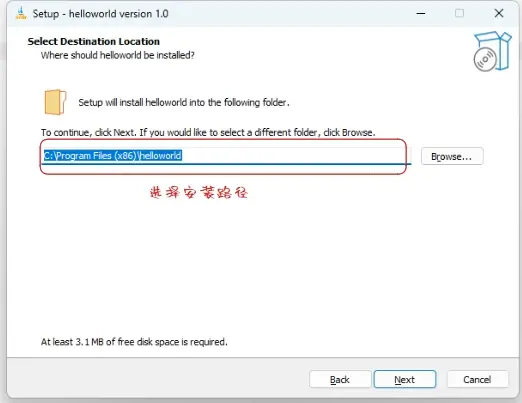Image resolution: width=522 pixels, height=403 pixels.
Task: Close the Setup window
Action: [499, 13]
